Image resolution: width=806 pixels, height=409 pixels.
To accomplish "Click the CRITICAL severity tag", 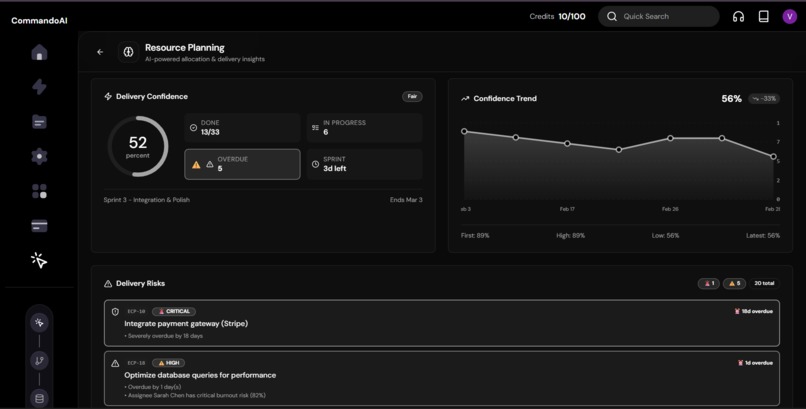I will pos(174,311).
